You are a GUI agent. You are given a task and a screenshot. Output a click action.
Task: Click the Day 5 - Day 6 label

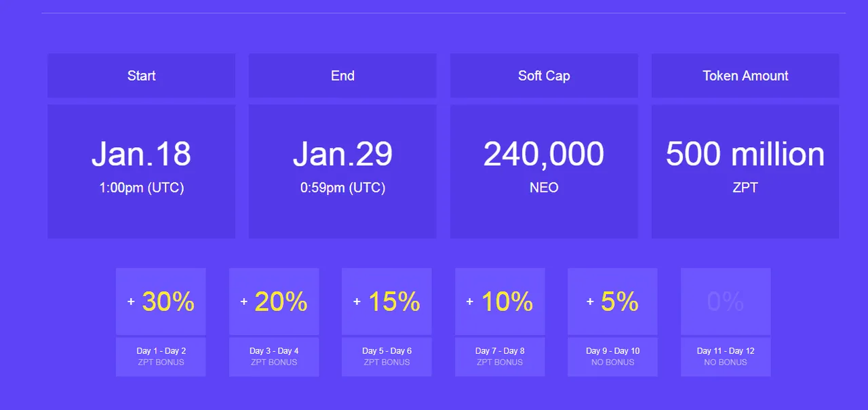pyautogui.click(x=387, y=351)
